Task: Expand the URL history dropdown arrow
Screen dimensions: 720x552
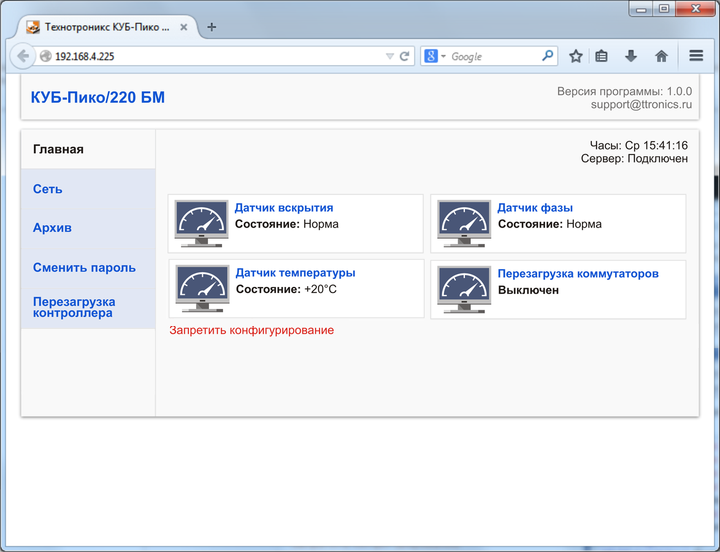Action: 389,57
